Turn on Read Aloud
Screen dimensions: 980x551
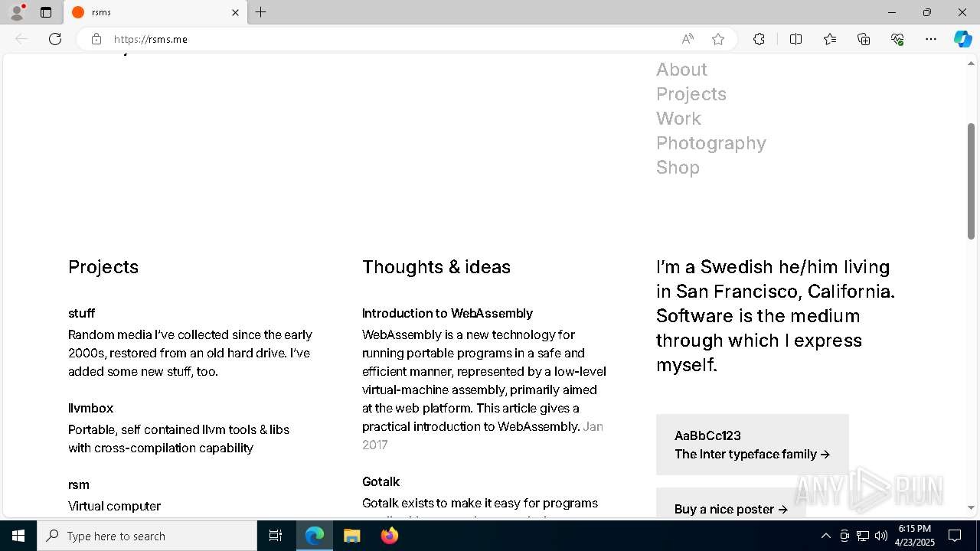(688, 39)
